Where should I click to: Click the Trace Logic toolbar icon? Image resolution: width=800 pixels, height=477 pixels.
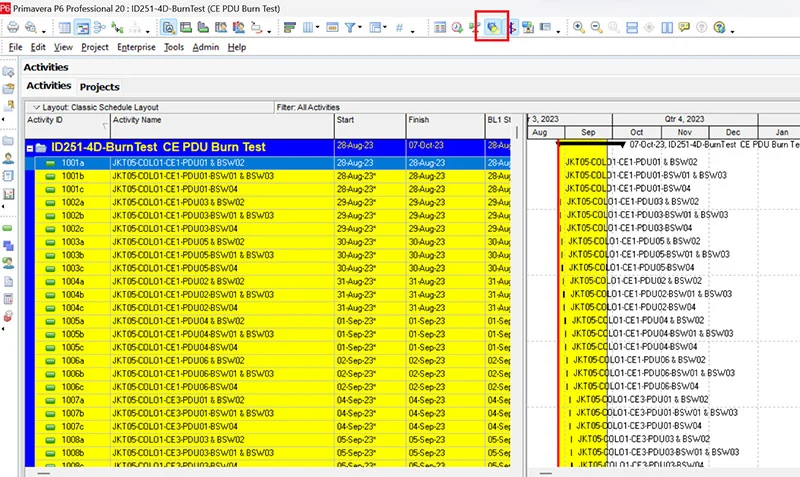point(256,28)
